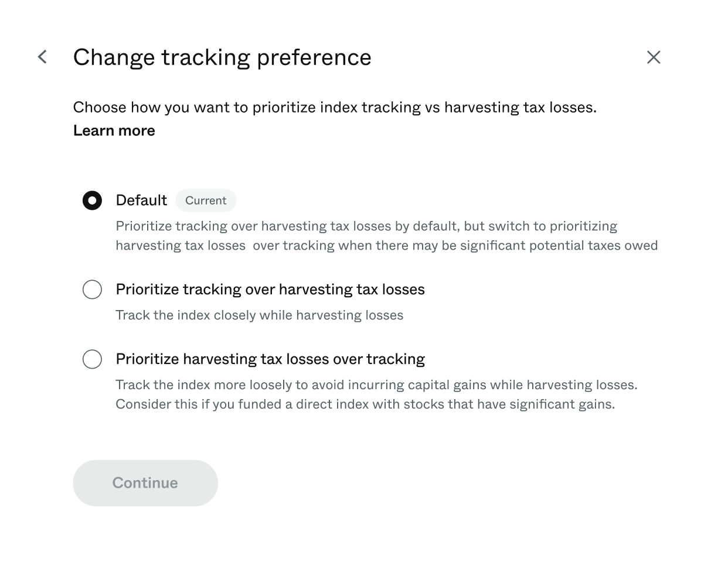The image size is (728, 565).
Task: Click the prioritize index tracking instruction text
Action: point(334,107)
